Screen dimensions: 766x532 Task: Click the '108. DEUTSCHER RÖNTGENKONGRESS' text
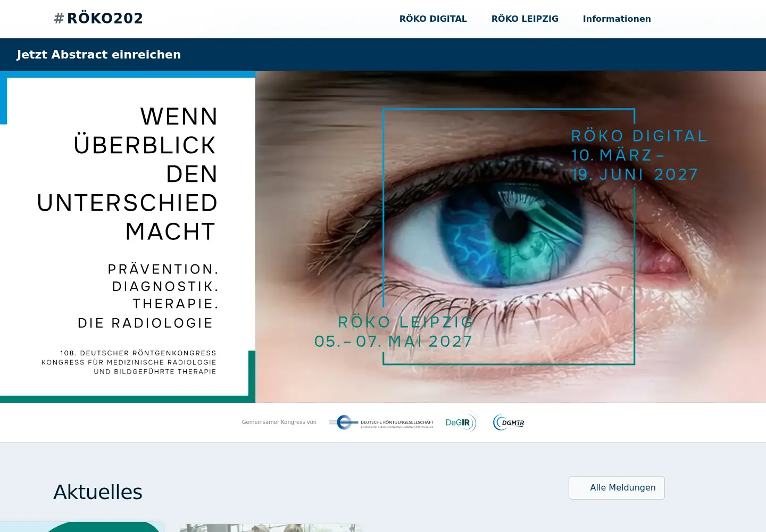point(138,353)
